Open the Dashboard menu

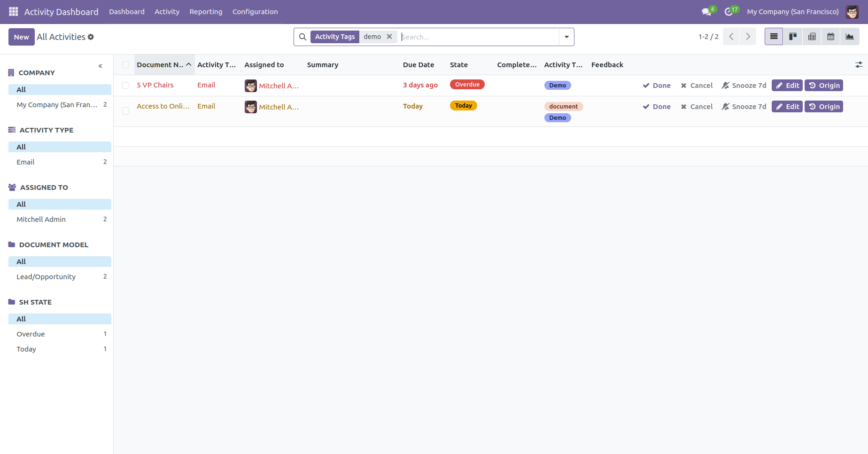click(x=127, y=12)
